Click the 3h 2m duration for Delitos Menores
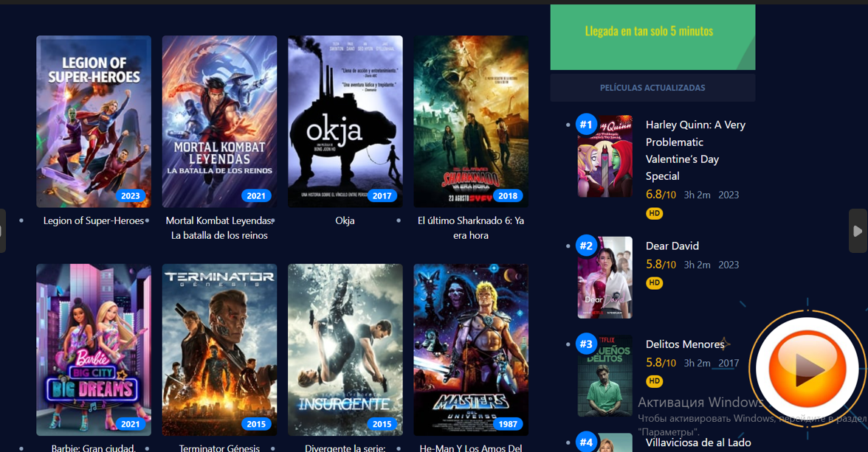The height and width of the screenshot is (452, 868). coord(697,363)
